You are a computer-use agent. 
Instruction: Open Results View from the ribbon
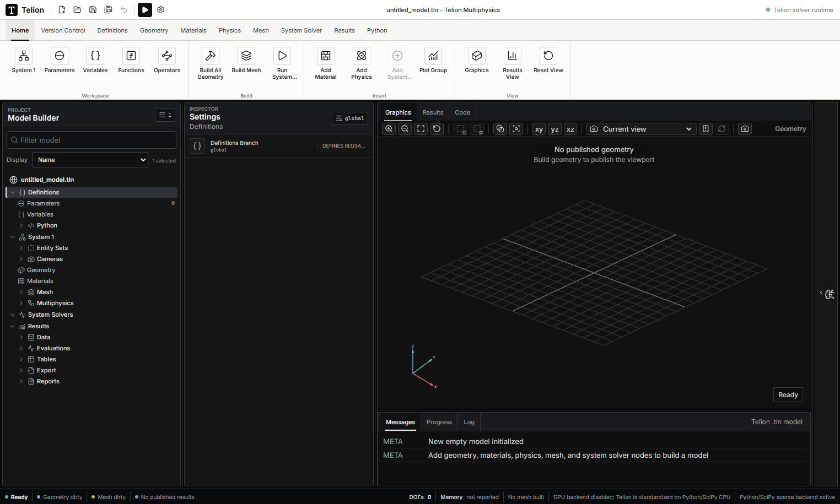pos(513,64)
